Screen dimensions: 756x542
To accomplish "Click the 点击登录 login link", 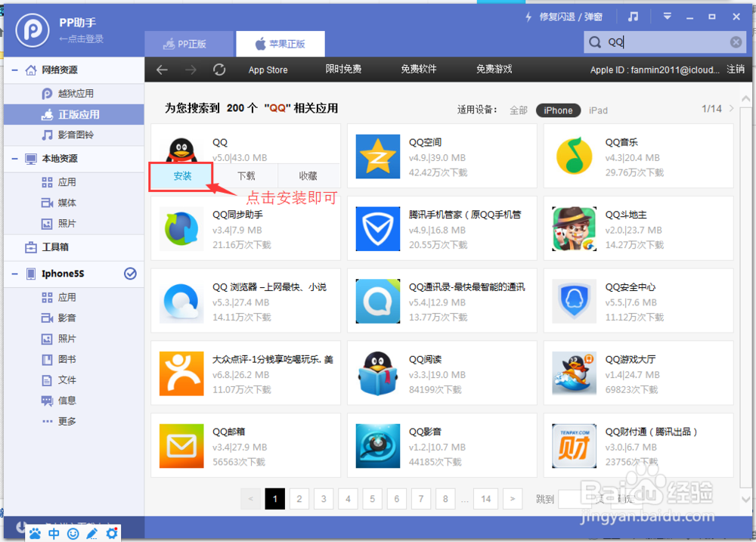I will pos(81,39).
